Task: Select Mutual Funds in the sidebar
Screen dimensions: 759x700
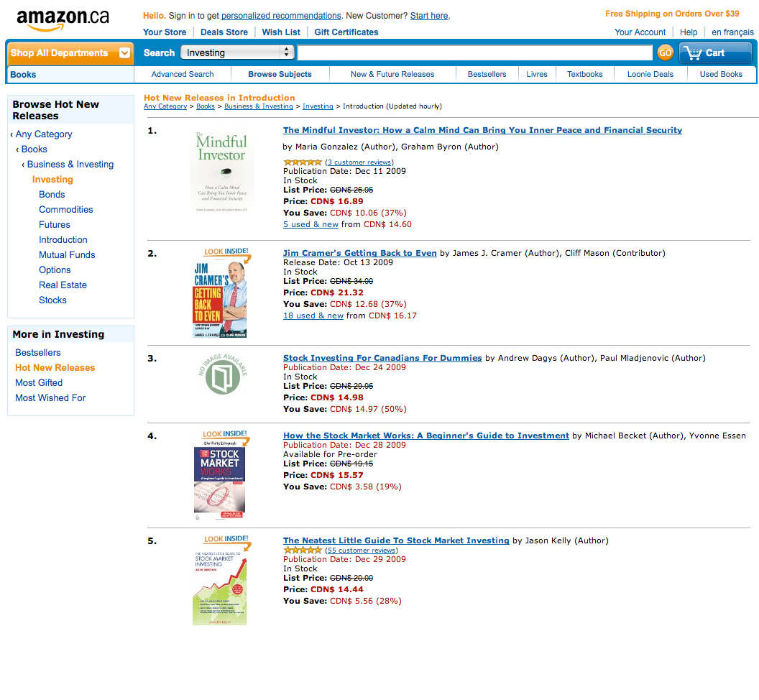Action: (x=67, y=254)
